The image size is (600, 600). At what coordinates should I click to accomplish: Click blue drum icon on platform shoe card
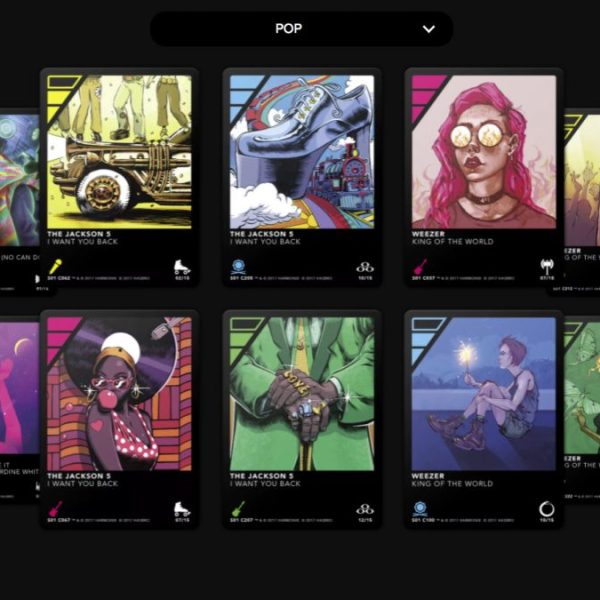click(238, 267)
